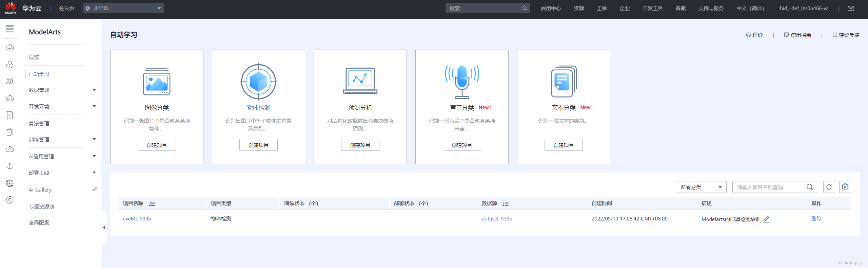Open the 北京四 region dropdown
This screenshot has height=268, width=868.
(123, 8)
